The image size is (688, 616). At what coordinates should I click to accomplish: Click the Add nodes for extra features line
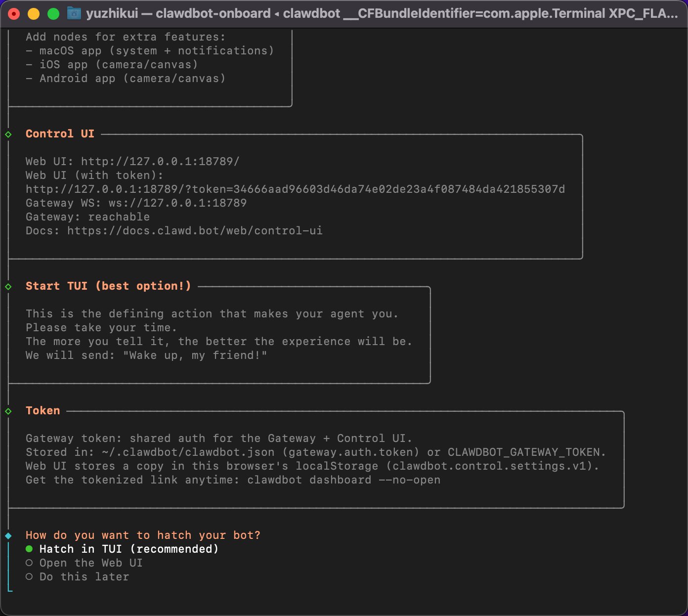pos(126,37)
